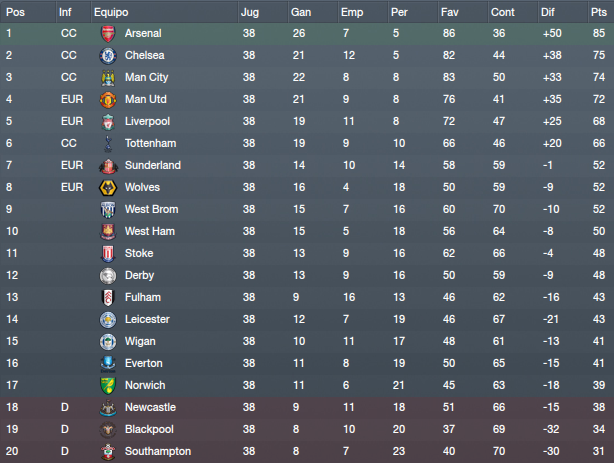Click the Pos column header

coord(15,12)
